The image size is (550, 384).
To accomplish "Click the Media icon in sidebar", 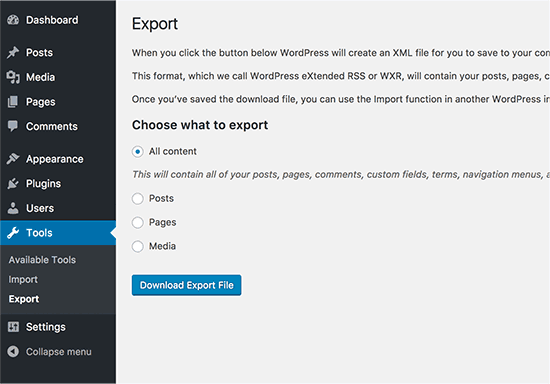I will [13, 77].
